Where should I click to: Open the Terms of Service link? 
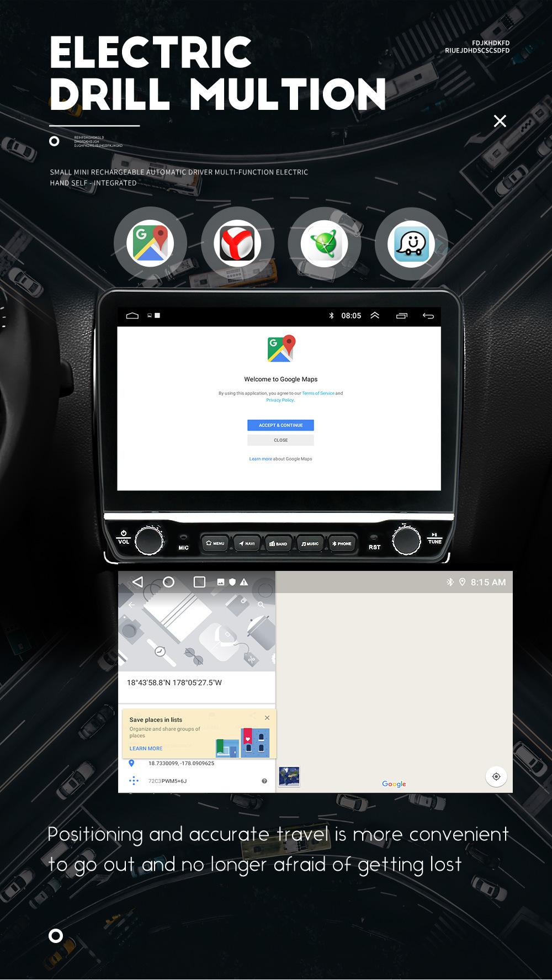(318, 393)
